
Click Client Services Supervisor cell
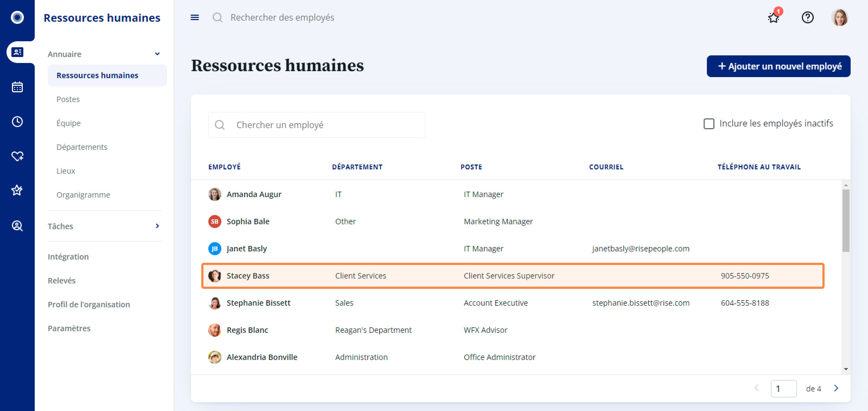(509, 276)
